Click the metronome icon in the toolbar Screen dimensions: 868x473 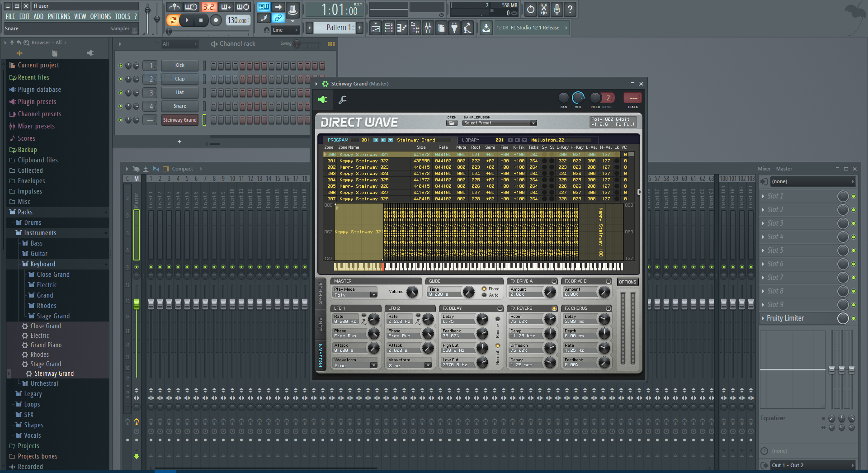(175, 7)
